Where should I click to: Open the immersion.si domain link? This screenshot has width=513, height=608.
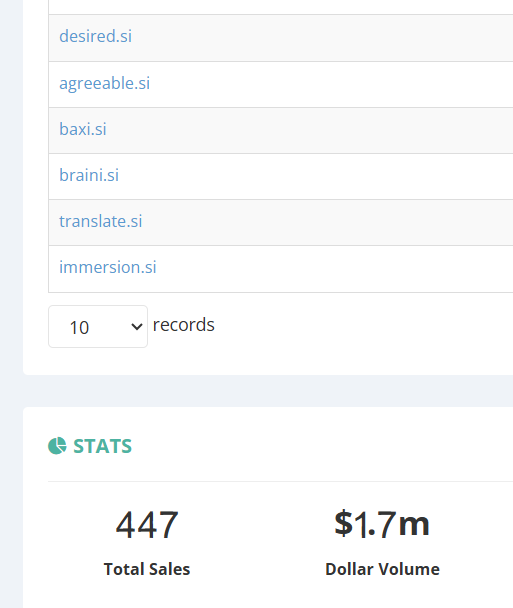coord(107,267)
